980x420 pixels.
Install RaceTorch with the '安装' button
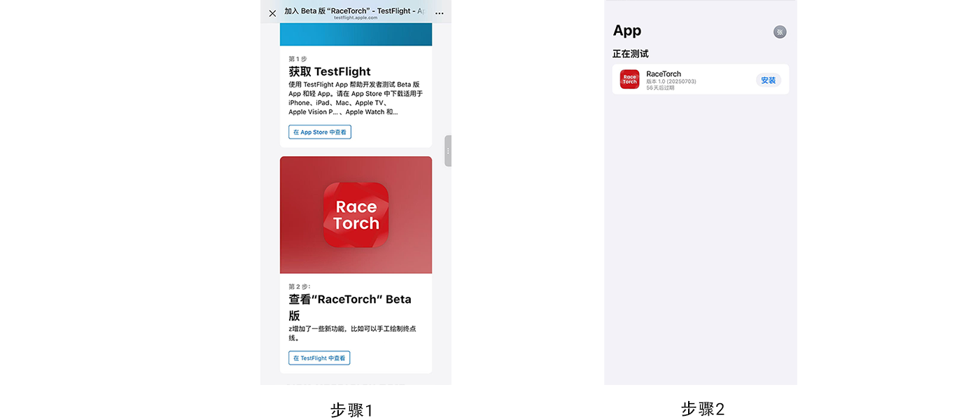769,80
